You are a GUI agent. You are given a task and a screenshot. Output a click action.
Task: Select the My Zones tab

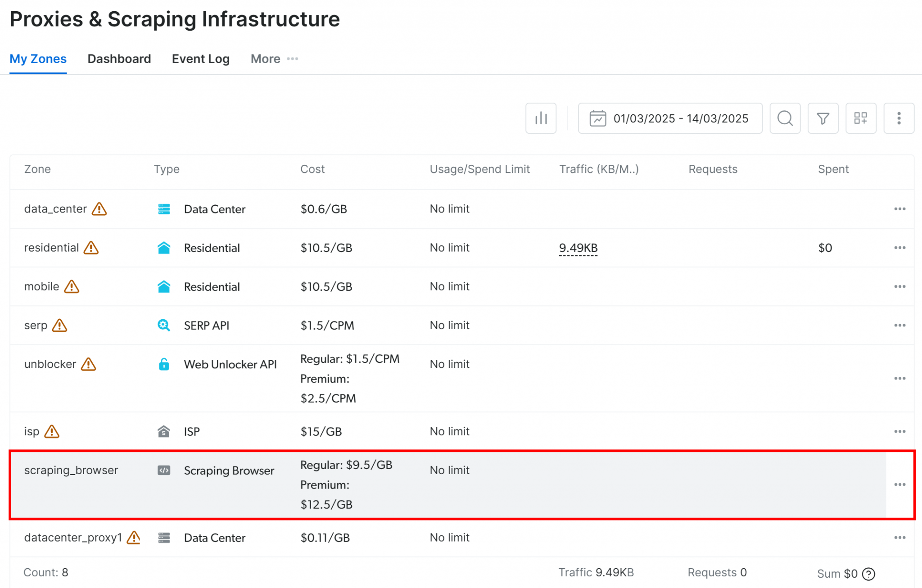pyautogui.click(x=38, y=59)
